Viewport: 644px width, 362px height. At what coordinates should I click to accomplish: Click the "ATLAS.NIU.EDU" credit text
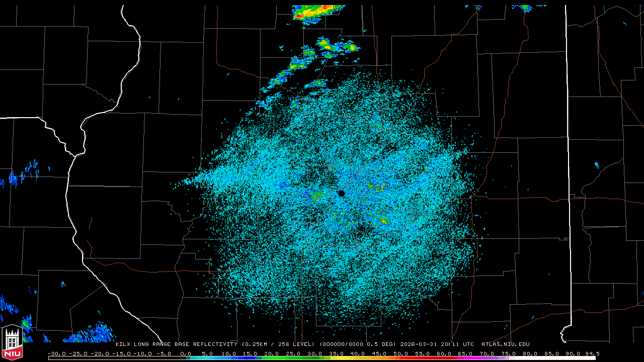click(505, 344)
